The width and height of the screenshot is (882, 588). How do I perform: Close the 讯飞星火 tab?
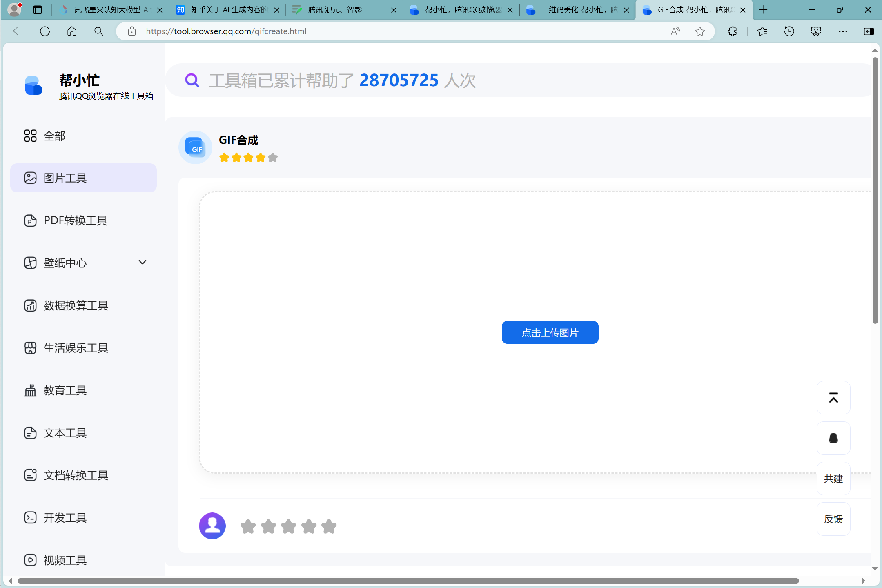click(160, 10)
